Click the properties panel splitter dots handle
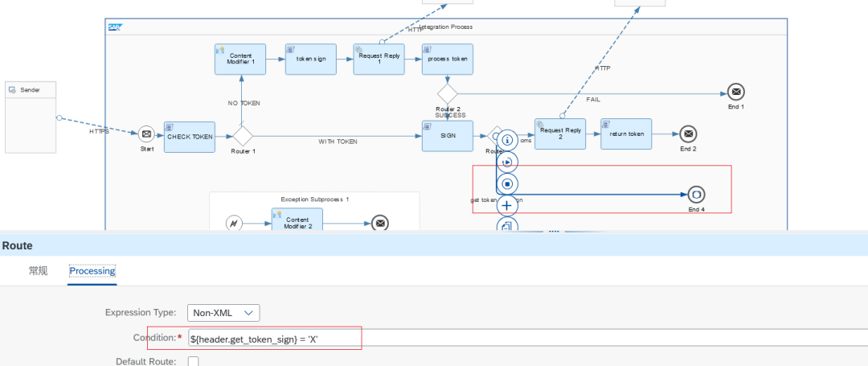Image resolution: width=868 pixels, height=366 pixels. point(554,232)
